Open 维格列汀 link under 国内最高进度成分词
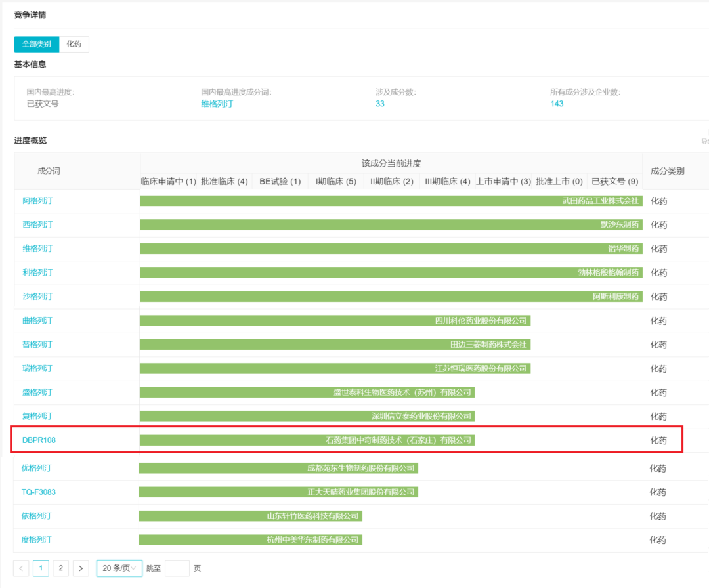 point(217,104)
